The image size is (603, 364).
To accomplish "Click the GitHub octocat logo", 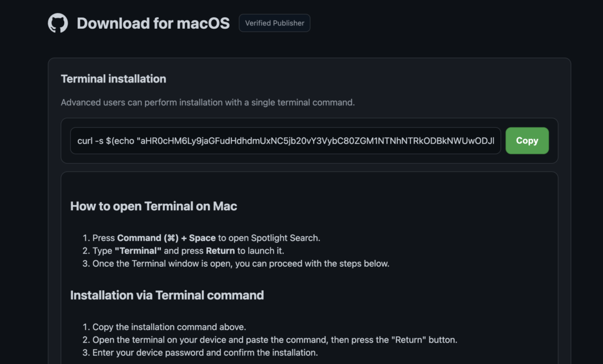I will tap(58, 23).
